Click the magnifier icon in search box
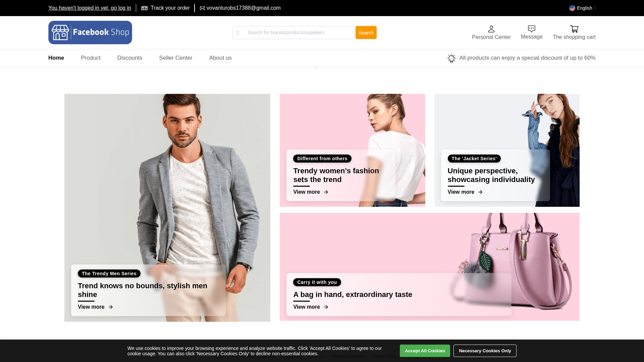Viewport: 644px width, 362px height. (x=238, y=33)
